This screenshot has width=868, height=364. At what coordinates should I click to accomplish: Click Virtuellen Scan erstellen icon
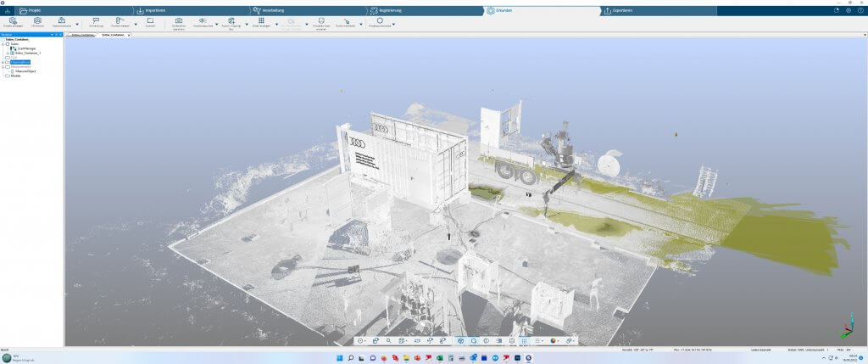tap(320, 20)
